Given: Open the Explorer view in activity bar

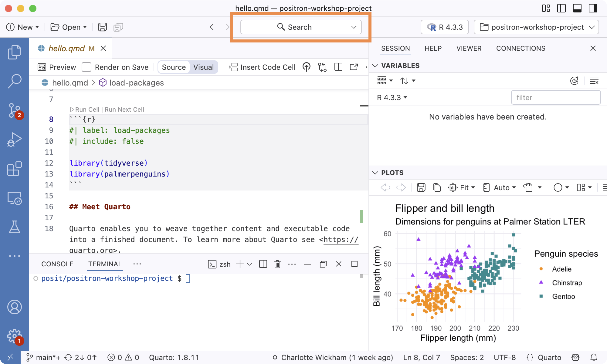Looking at the screenshot, I should point(14,52).
